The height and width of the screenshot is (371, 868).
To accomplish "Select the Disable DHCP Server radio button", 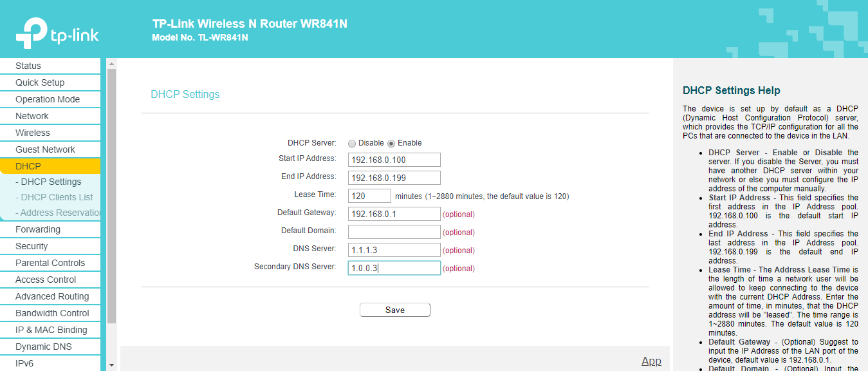I will click(352, 143).
